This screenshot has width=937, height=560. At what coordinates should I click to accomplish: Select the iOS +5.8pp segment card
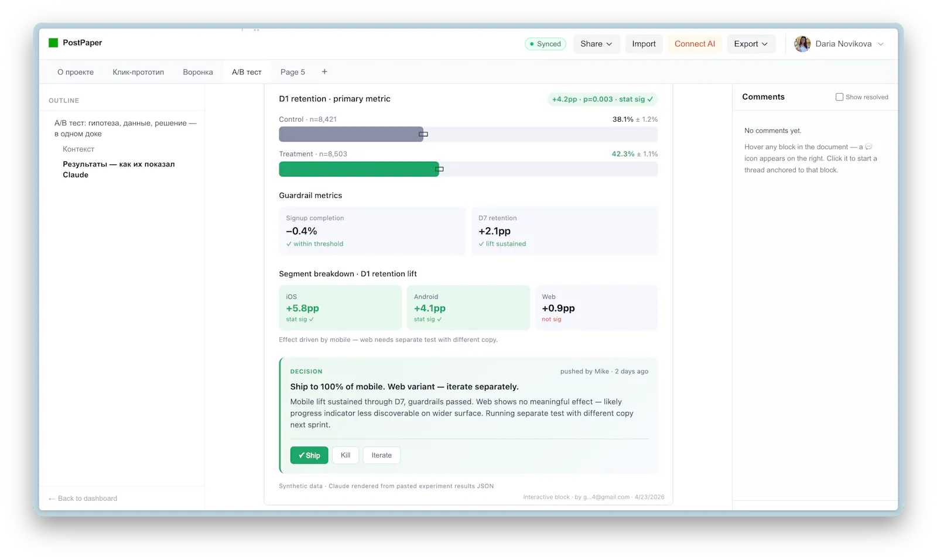340,308
